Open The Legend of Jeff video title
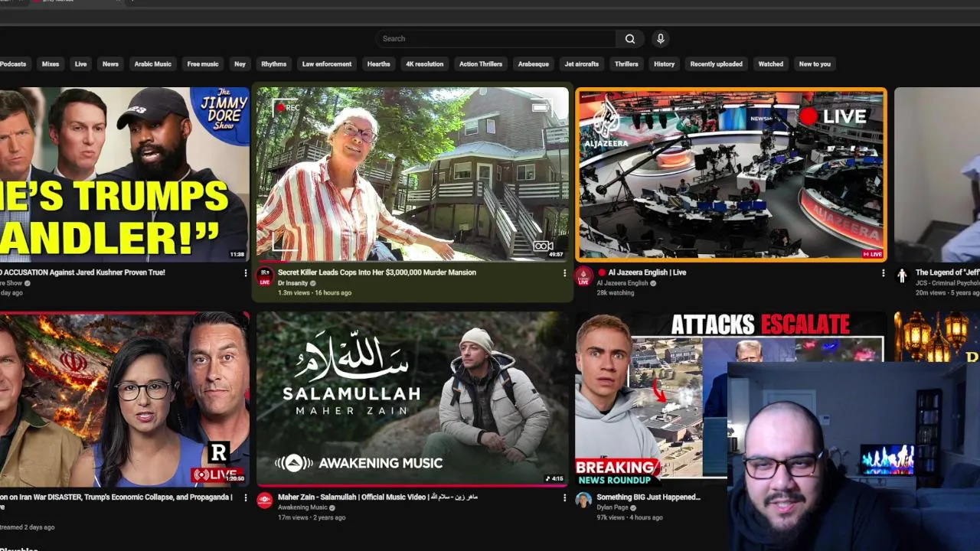Image resolution: width=980 pixels, height=551 pixels. tap(948, 272)
